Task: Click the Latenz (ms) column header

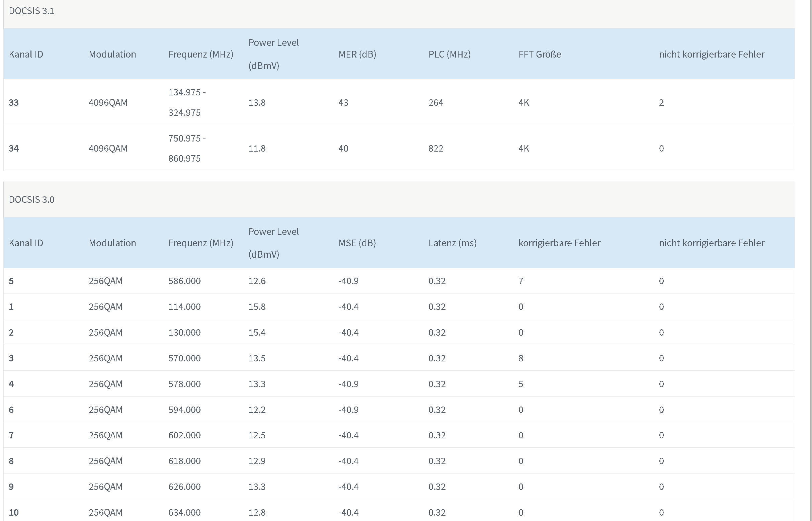Action: point(452,243)
